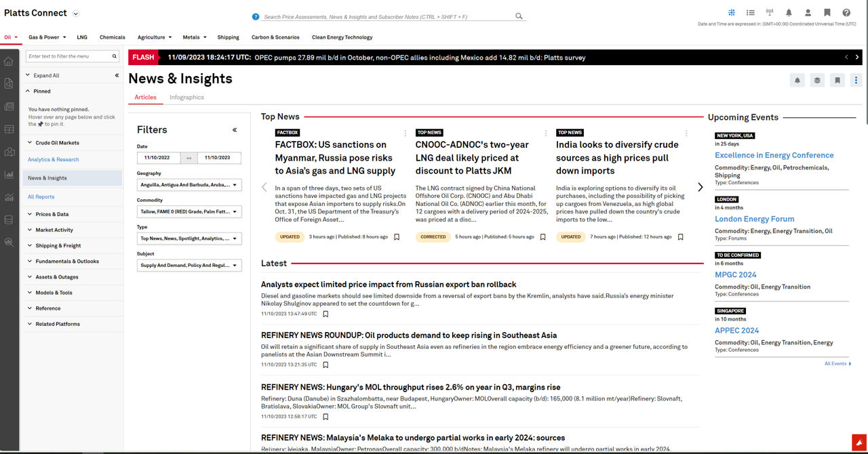868x454 pixels.
Task: Open the Geography filter dropdown
Action: click(189, 184)
